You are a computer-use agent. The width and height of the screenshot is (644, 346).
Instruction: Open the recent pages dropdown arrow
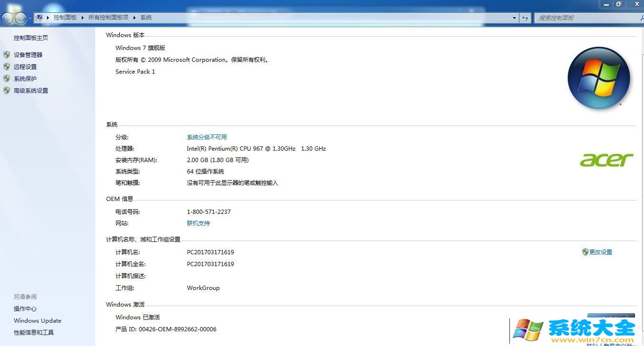point(30,18)
